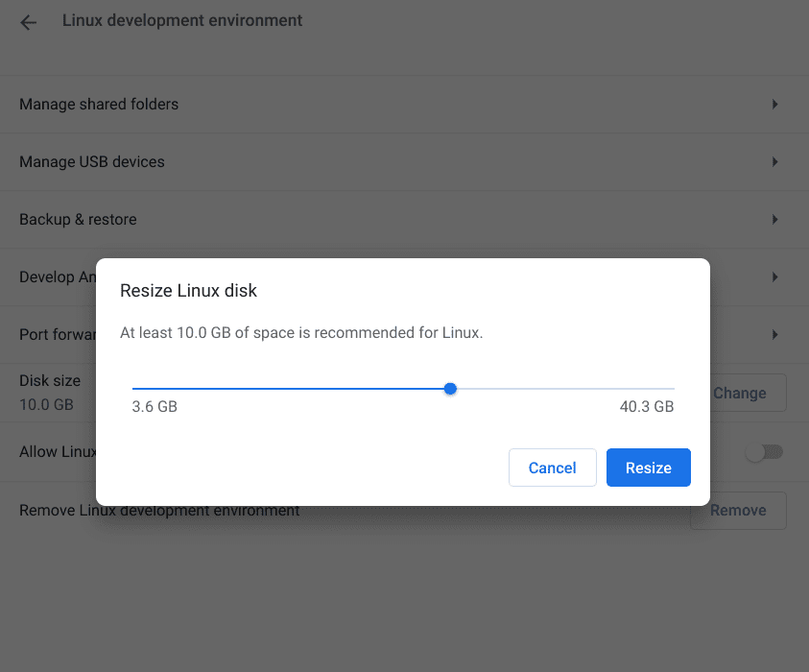Click the Cancel button in dialog
The width and height of the screenshot is (809, 672).
click(x=553, y=468)
